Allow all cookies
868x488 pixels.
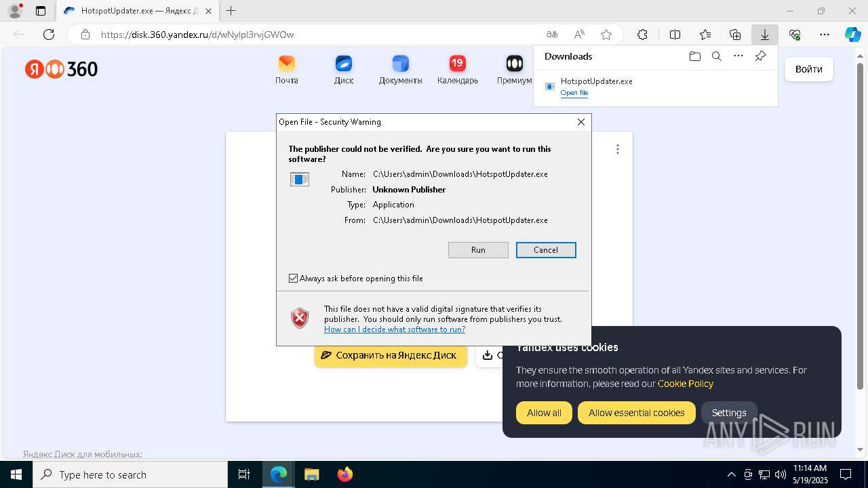point(545,413)
